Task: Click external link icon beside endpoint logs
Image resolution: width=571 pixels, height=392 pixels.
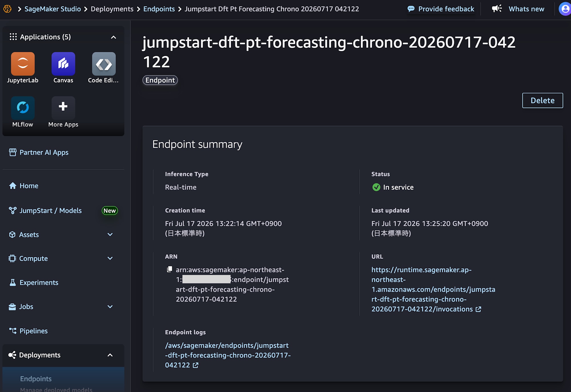Action: 196,365
